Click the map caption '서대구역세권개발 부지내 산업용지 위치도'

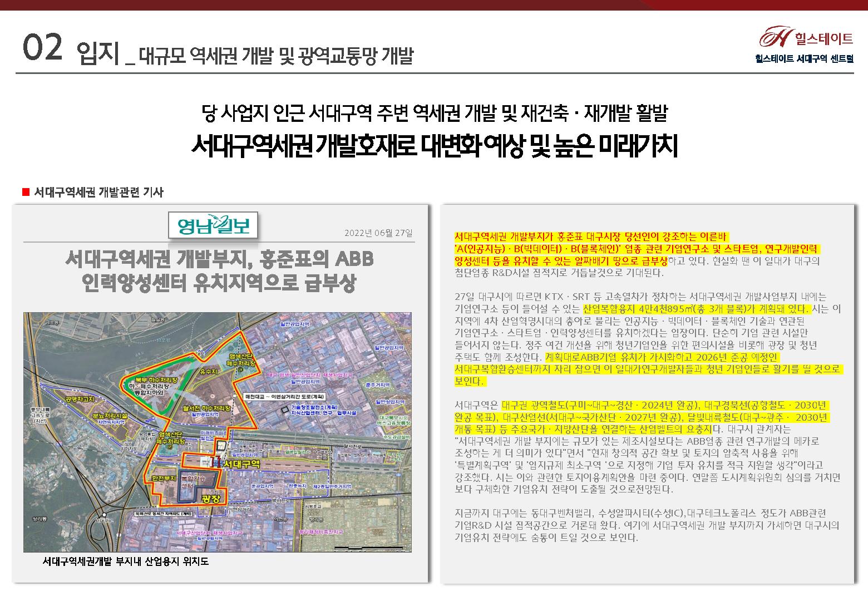pyautogui.click(x=126, y=561)
